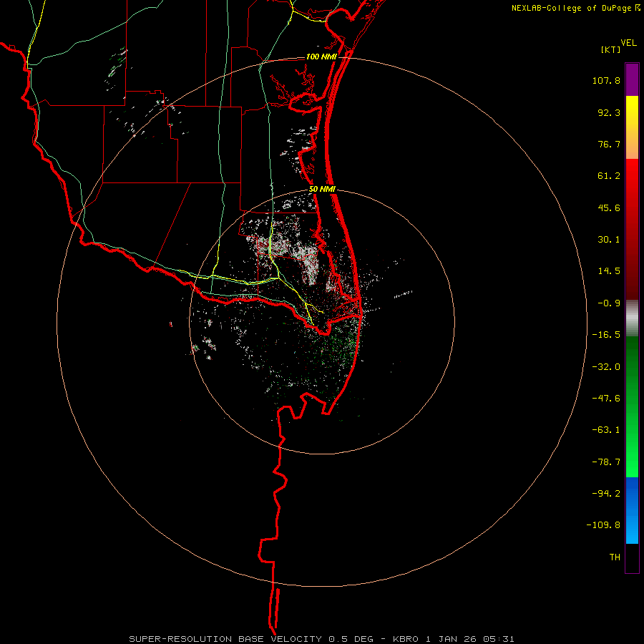
Task: Select the red segment of the color bar
Action: pyautogui.click(x=632, y=229)
